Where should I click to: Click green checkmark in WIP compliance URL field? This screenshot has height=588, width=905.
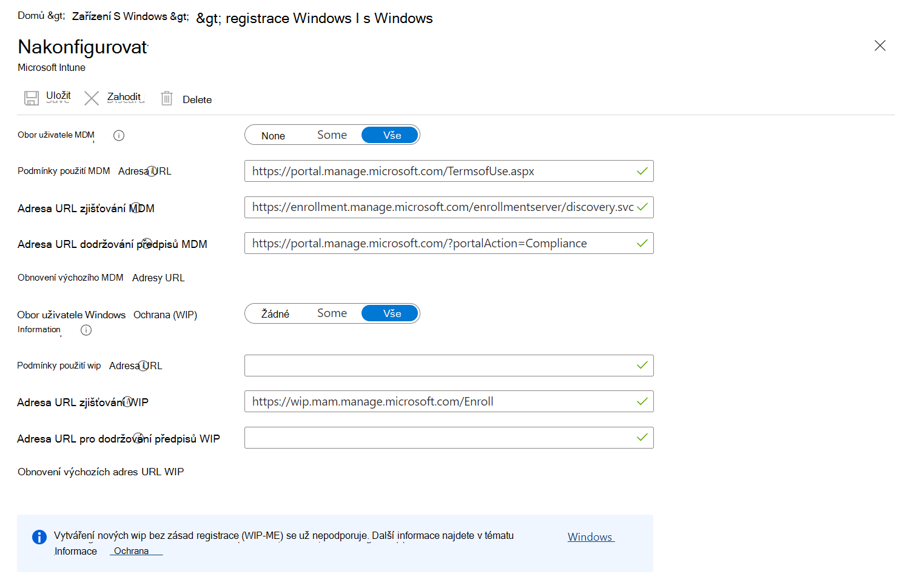[642, 438]
